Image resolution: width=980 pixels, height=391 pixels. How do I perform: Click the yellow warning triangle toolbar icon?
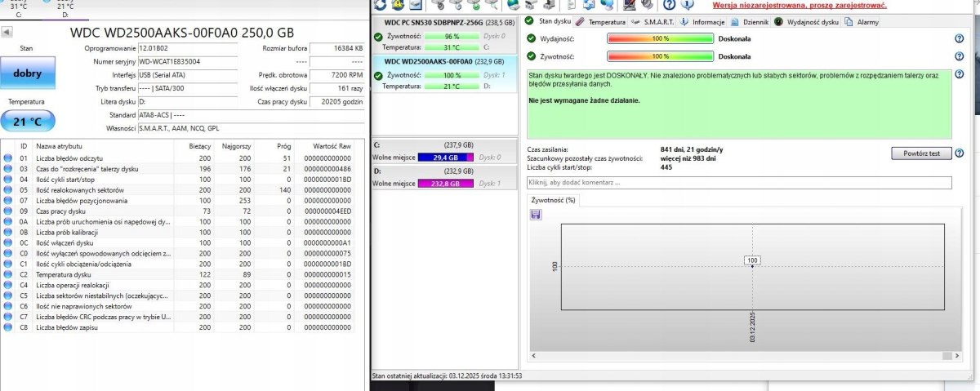tap(398, 5)
